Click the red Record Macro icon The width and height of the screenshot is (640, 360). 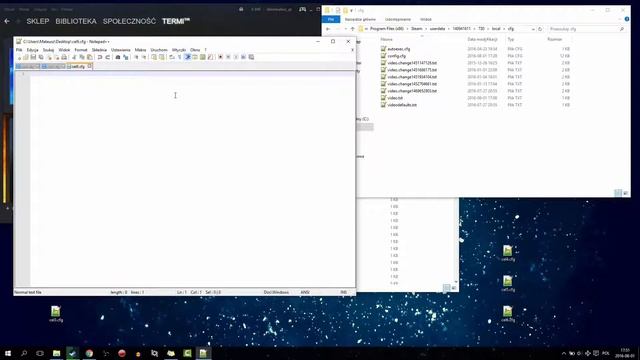tap(220, 57)
